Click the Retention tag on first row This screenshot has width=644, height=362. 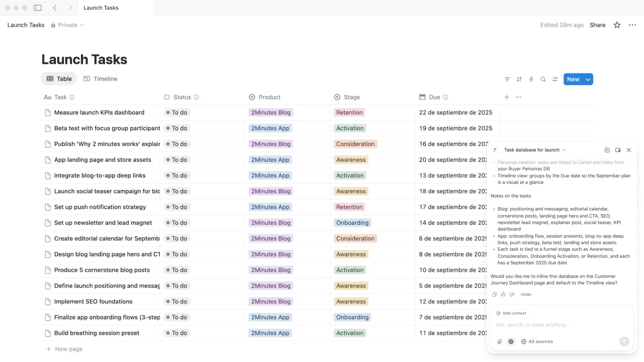[349, 113]
